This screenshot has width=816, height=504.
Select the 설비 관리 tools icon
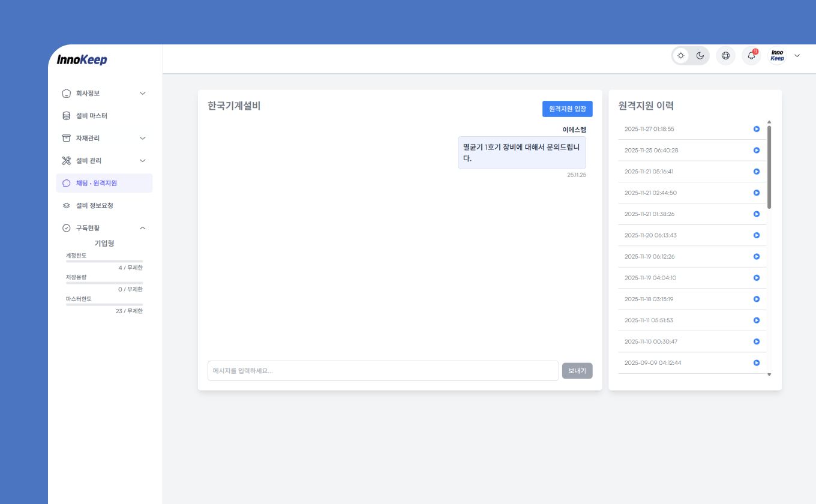(66, 160)
